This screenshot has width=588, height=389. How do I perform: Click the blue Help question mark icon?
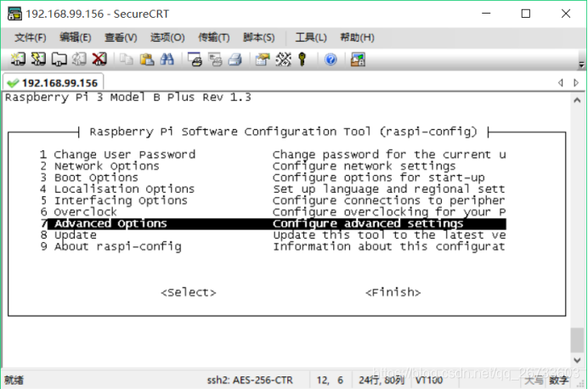(x=331, y=59)
